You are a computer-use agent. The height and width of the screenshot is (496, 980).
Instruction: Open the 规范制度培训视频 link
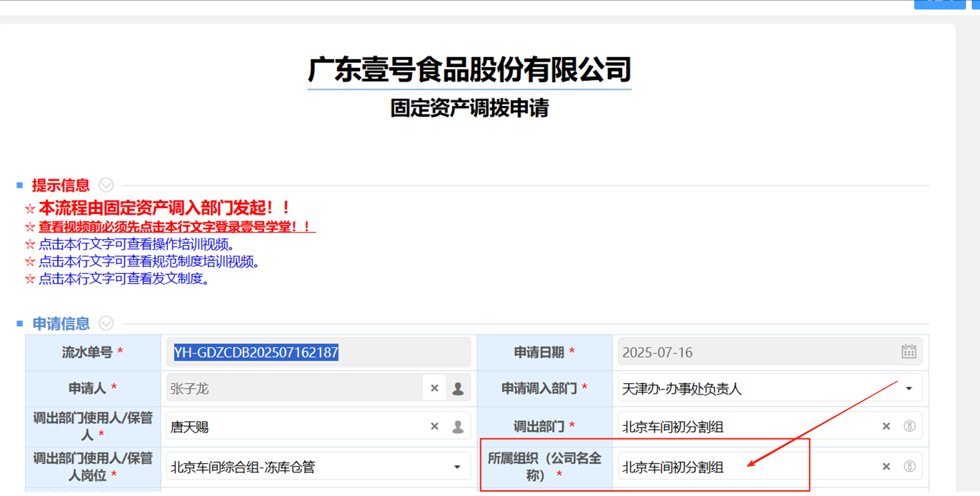pos(149,262)
